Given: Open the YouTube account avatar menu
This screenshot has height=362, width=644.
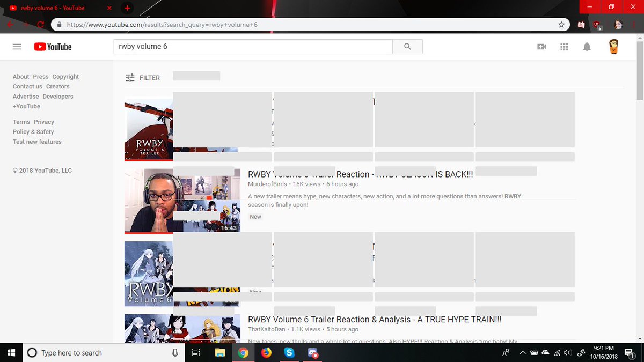Looking at the screenshot, I should point(614,47).
